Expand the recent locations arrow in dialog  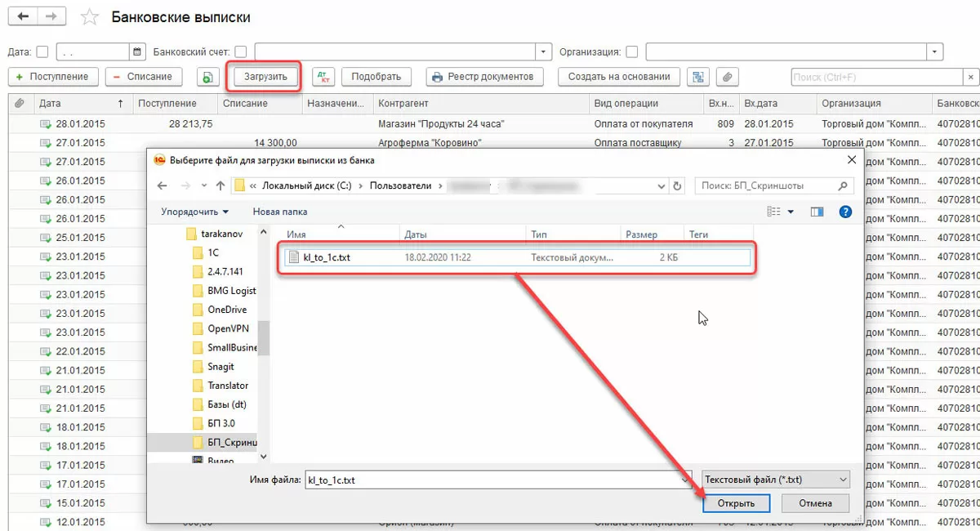point(203,186)
